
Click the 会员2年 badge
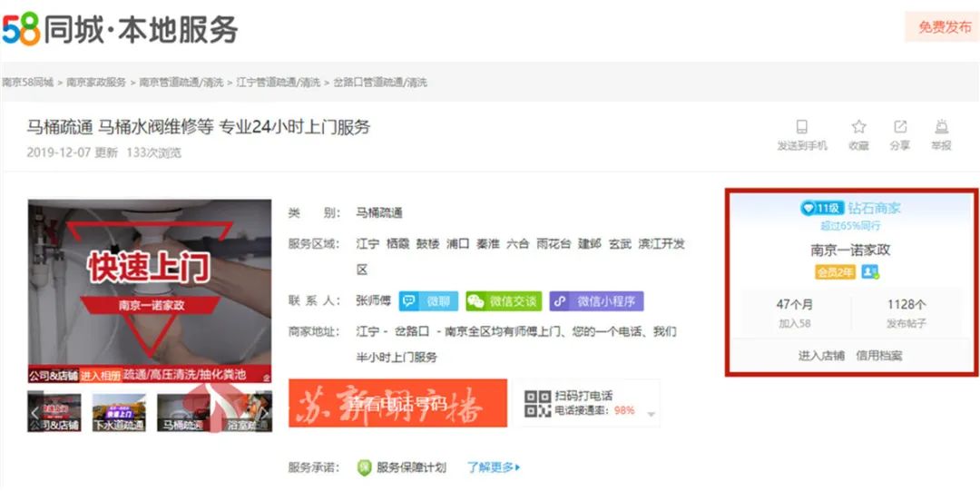[835, 272]
